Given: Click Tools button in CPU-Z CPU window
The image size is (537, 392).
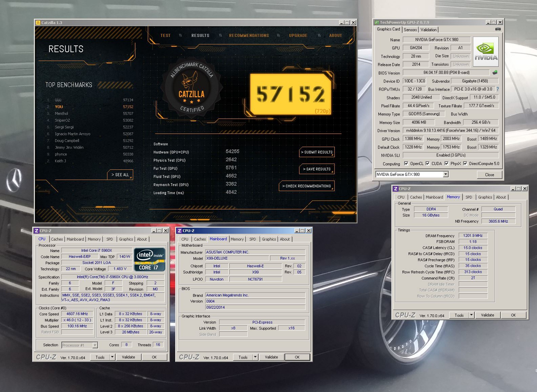Looking at the screenshot, I should [x=100, y=357].
